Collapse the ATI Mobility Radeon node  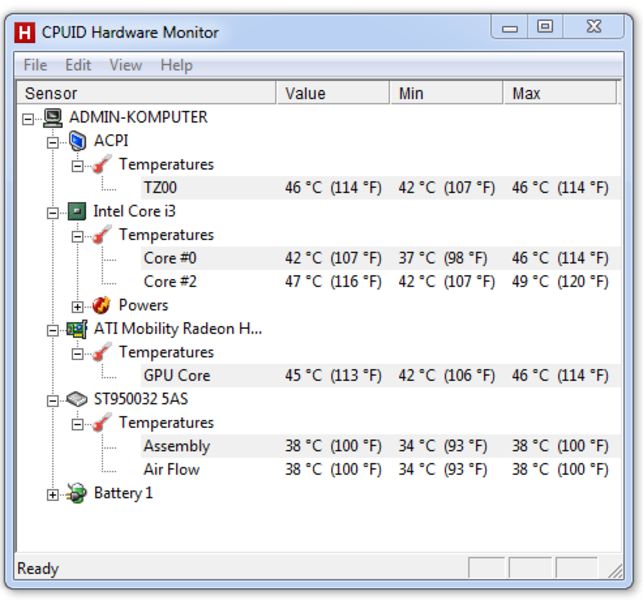pyautogui.click(x=52, y=331)
